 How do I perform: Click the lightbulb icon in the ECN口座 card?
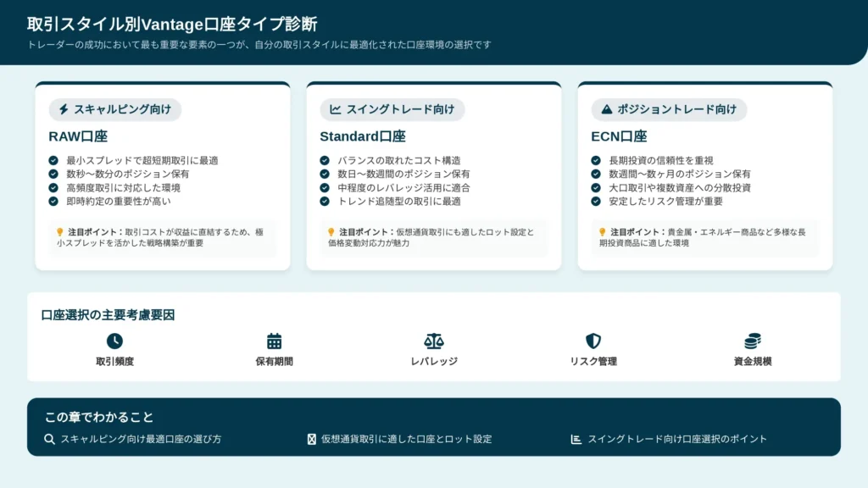[x=603, y=232]
